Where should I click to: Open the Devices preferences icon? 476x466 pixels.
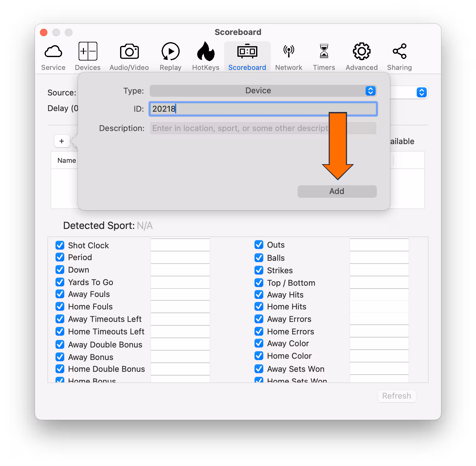click(x=88, y=51)
